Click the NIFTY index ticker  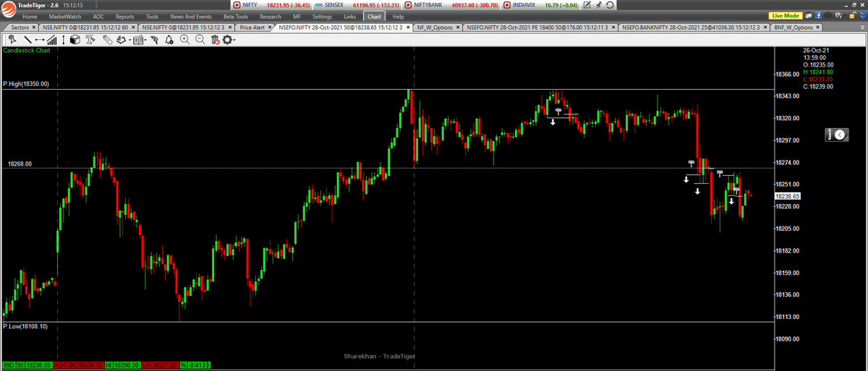pos(273,5)
